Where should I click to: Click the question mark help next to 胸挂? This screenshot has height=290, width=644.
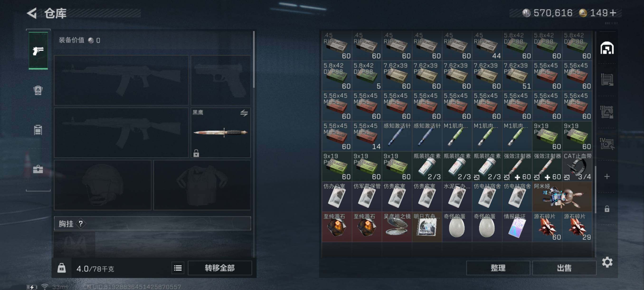[x=81, y=224]
